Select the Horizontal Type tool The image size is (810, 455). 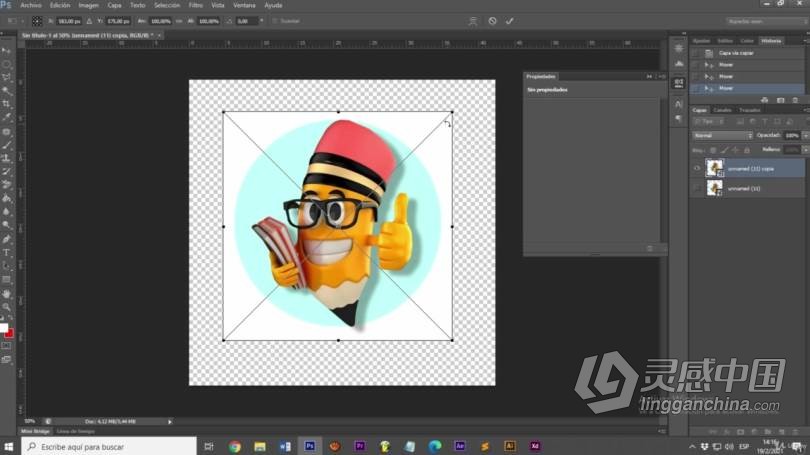(x=6, y=253)
